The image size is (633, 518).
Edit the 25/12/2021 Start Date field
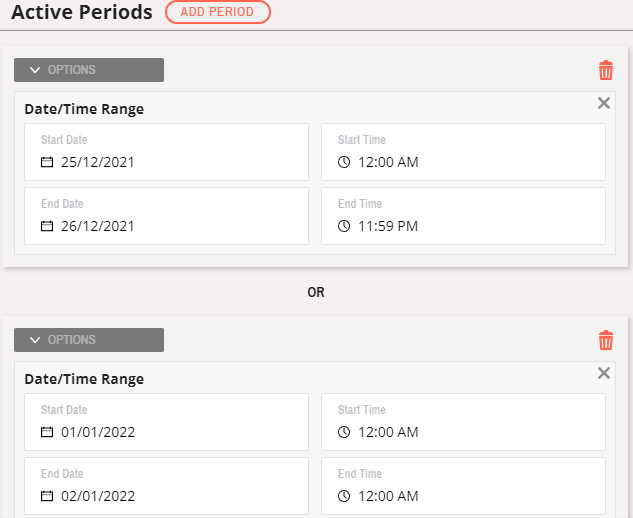(166, 152)
